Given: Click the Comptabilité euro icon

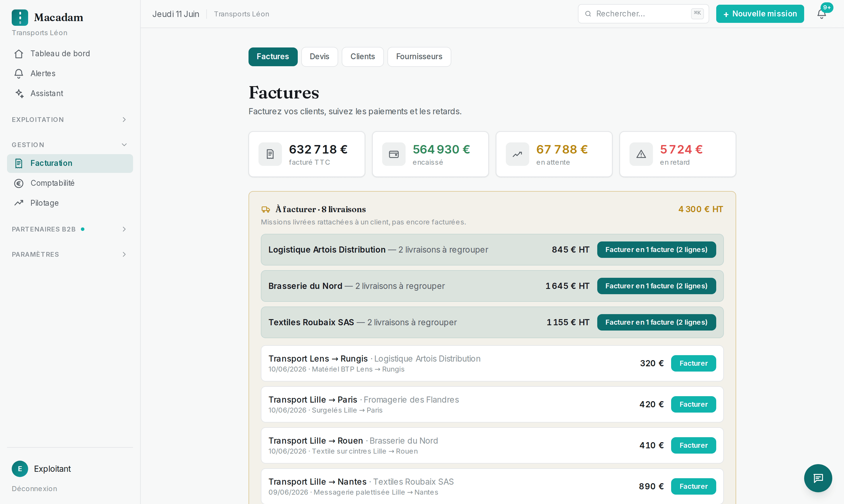Looking at the screenshot, I should 19,183.
